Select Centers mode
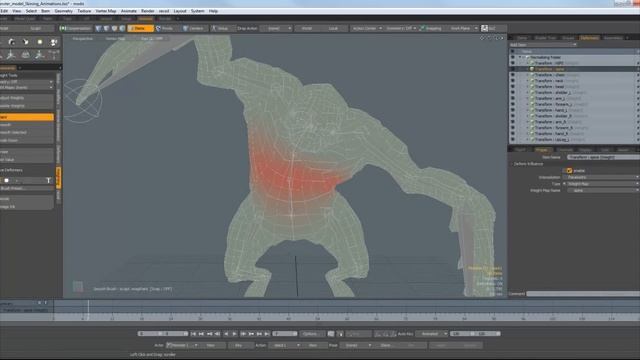 (193, 28)
